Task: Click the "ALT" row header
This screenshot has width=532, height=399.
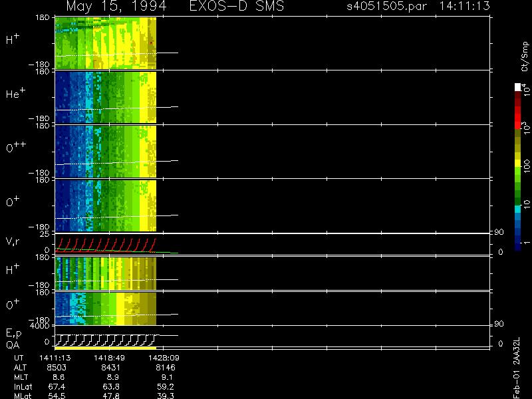Action: [x=20, y=368]
